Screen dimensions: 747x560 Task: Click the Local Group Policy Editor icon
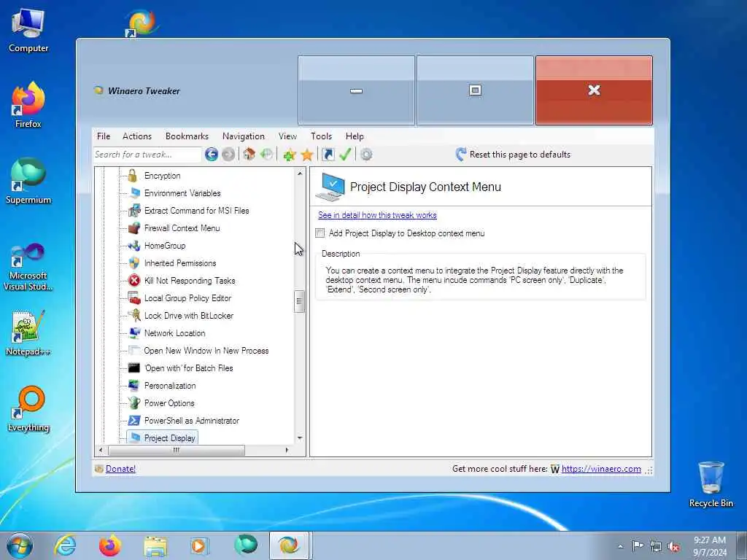click(134, 298)
